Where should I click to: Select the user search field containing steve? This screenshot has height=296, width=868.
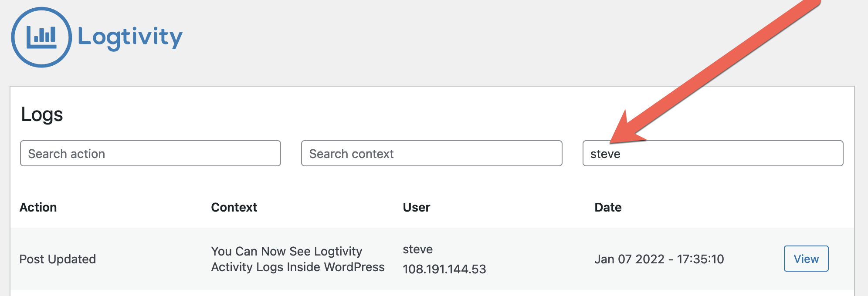712,153
